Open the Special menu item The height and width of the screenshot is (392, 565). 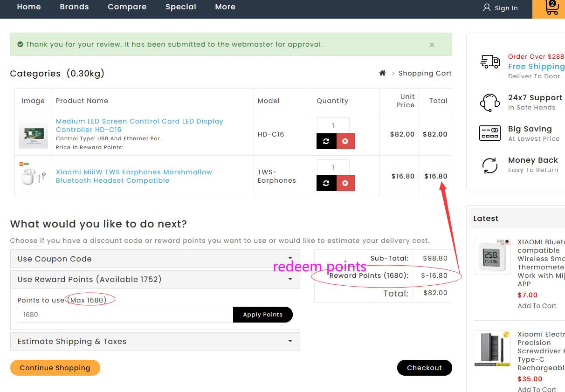(x=181, y=7)
